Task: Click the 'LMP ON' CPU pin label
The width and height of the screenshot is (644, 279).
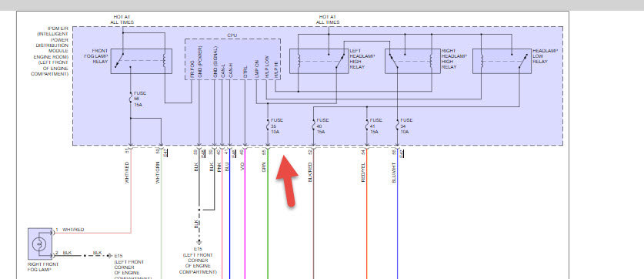Action: tap(256, 69)
